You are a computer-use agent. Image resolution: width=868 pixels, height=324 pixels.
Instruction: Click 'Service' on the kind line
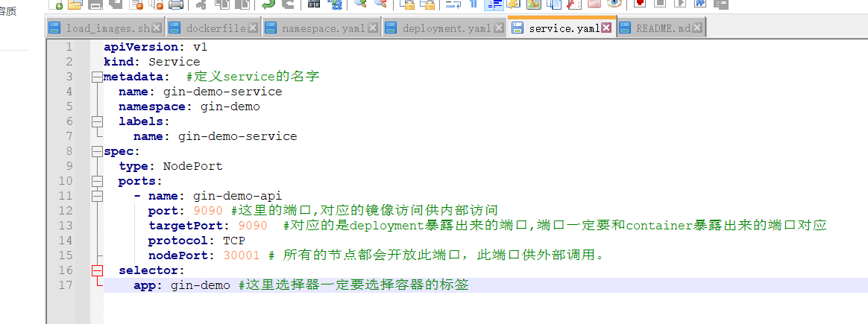pos(174,61)
